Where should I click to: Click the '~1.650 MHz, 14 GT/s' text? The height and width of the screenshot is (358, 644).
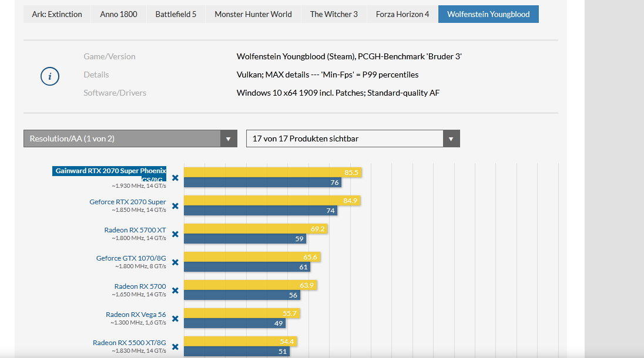[x=139, y=295]
